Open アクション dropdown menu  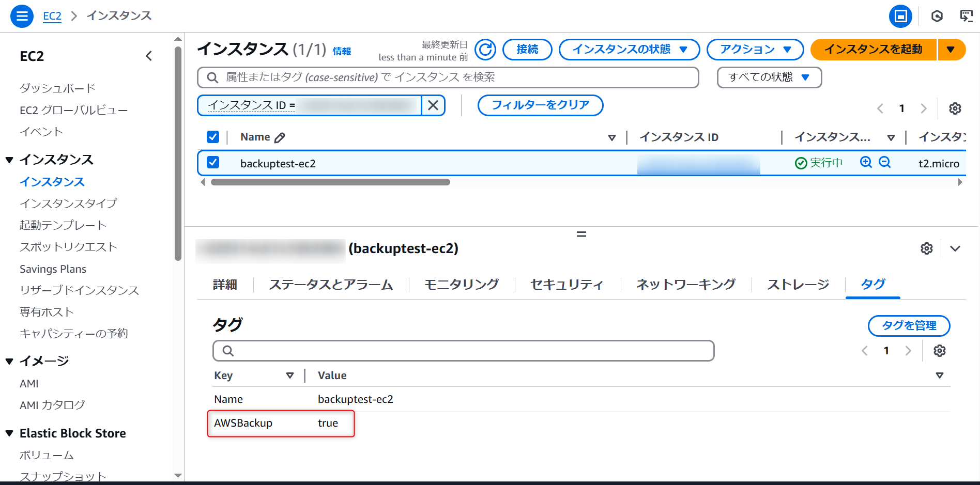[755, 50]
